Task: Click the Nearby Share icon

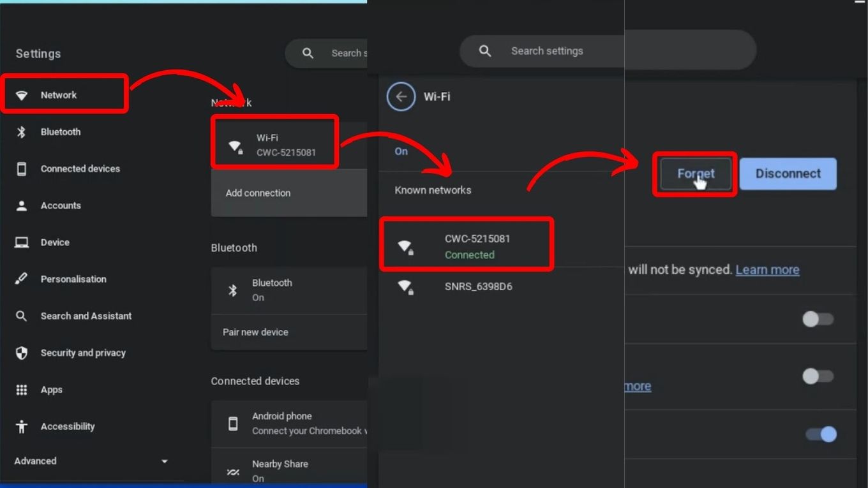Action: pos(233,472)
